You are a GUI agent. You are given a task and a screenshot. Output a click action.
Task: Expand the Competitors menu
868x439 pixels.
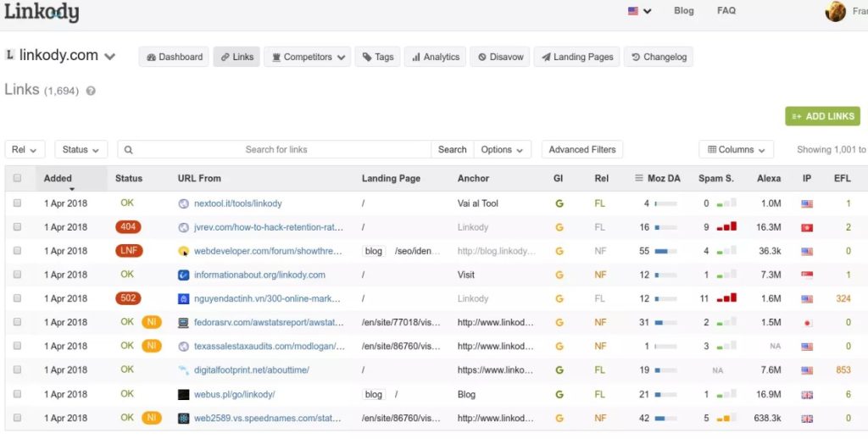point(307,57)
